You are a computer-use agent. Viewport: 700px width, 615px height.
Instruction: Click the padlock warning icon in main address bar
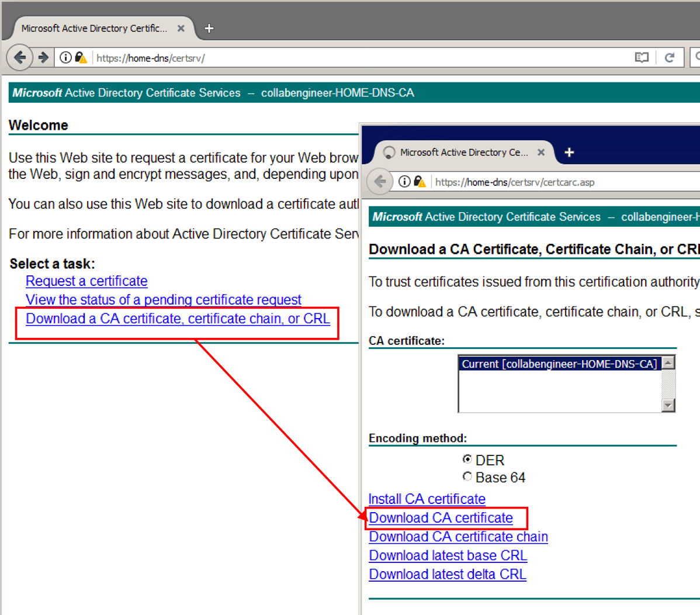point(81,58)
